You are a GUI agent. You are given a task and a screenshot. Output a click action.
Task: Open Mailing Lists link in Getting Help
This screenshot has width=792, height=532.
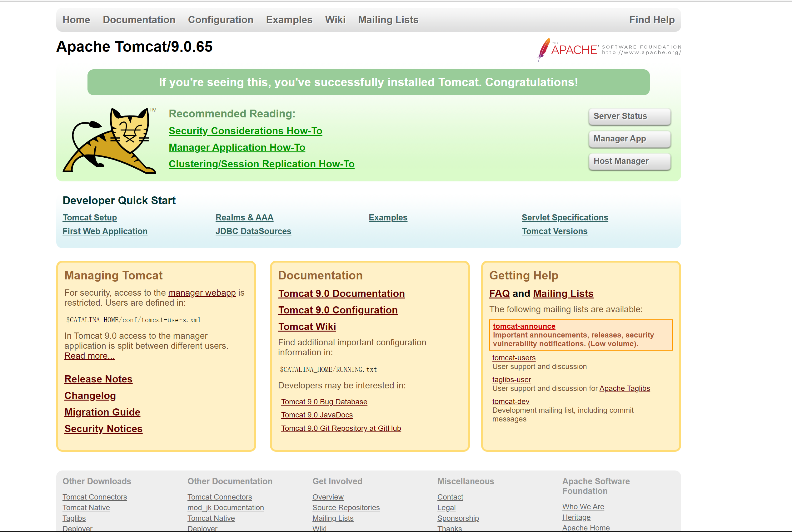(x=564, y=293)
